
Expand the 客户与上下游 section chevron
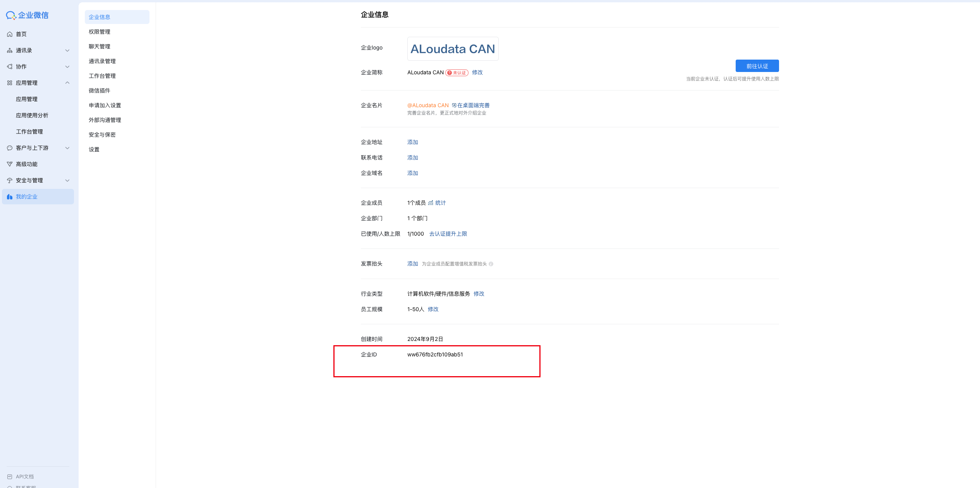tap(67, 148)
